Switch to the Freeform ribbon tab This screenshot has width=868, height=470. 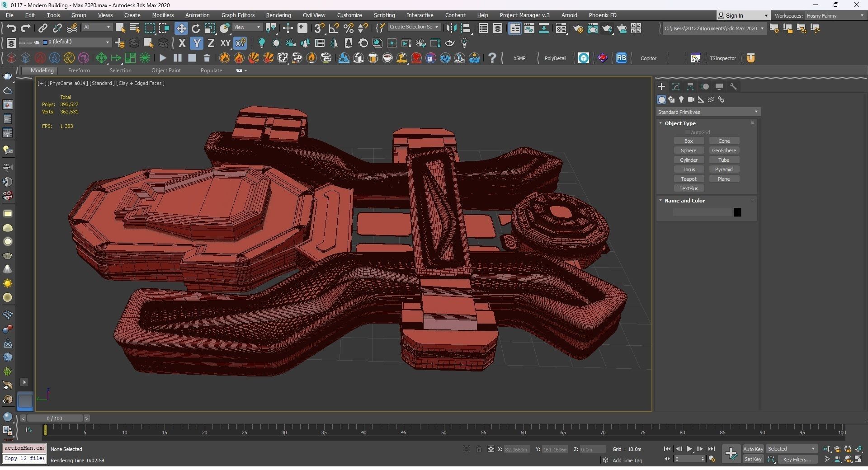click(79, 70)
